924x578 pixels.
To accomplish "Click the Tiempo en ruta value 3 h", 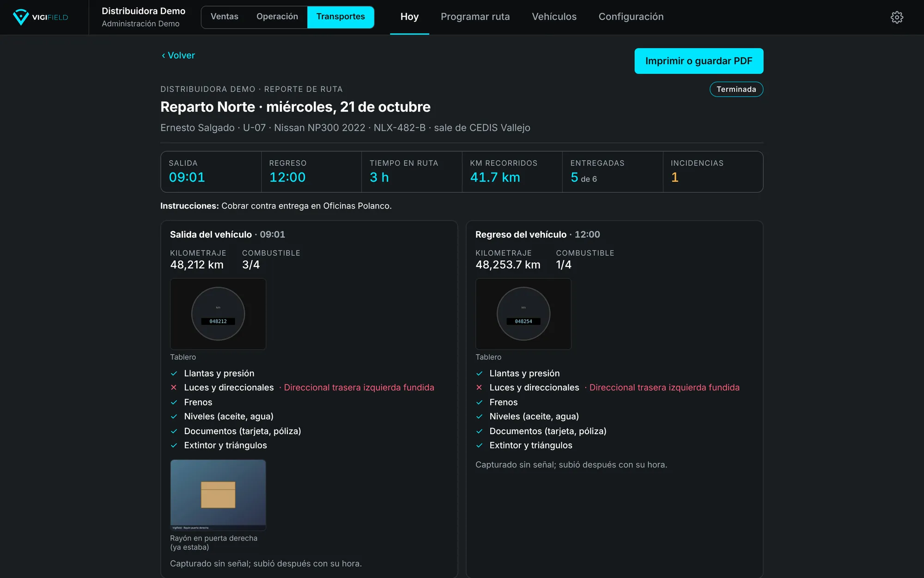I will coord(379,178).
